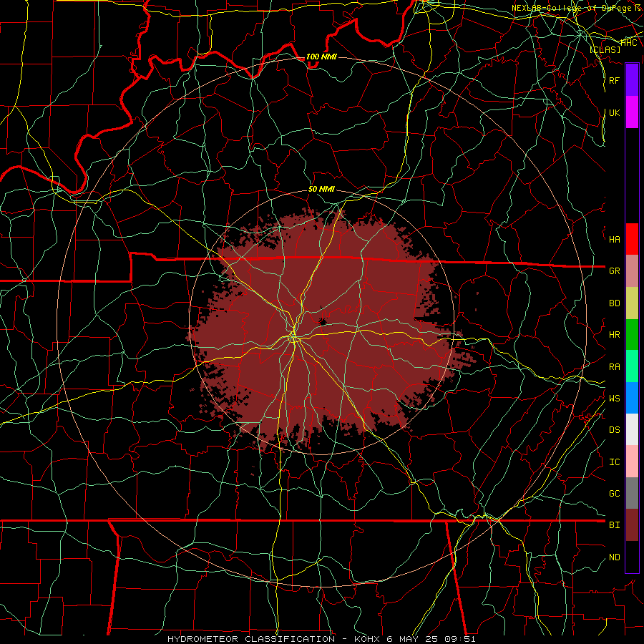644x644 pixels.
Task: Click the ND legend label
Action: click(x=615, y=557)
